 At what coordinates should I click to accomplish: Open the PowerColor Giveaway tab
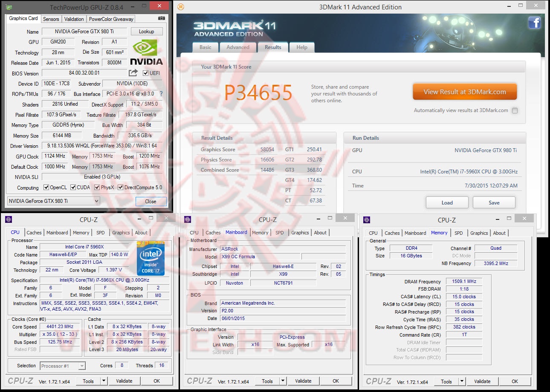click(x=111, y=19)
